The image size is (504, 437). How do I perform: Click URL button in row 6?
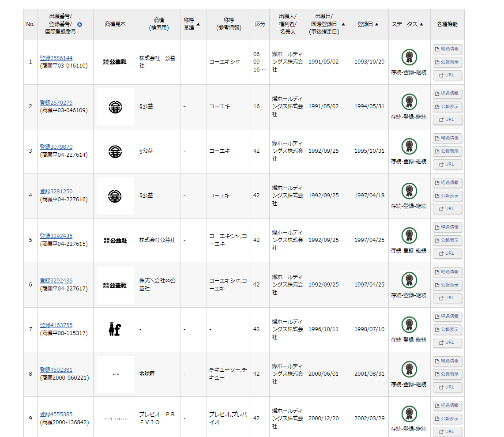pyautogui.click(x=447, y=298)
